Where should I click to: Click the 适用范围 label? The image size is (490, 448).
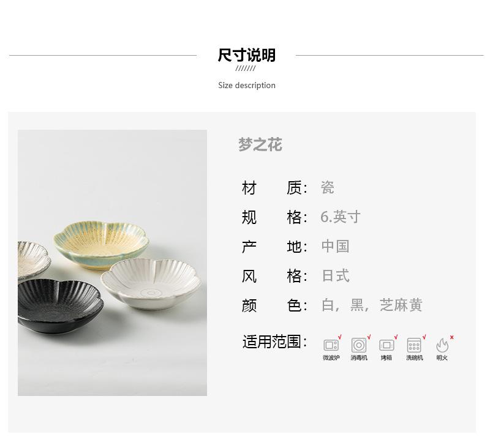point(271,342)
